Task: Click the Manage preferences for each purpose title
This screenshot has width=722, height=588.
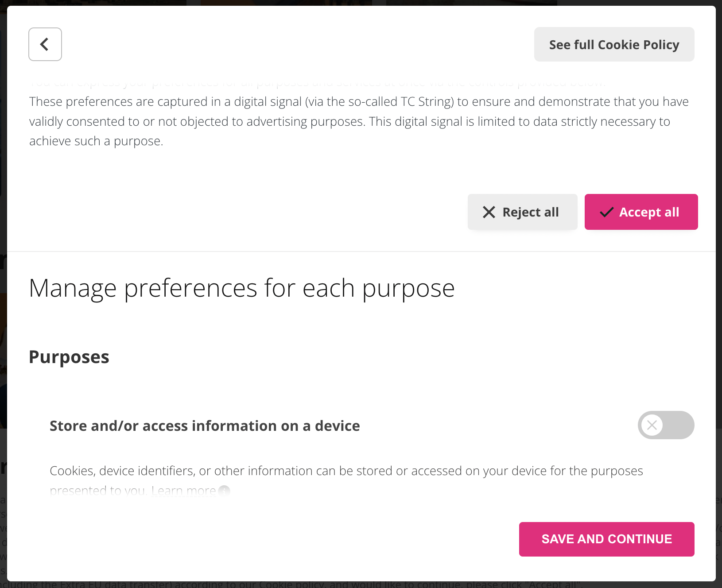Action: pyautogui.click(x=242, y=288)
